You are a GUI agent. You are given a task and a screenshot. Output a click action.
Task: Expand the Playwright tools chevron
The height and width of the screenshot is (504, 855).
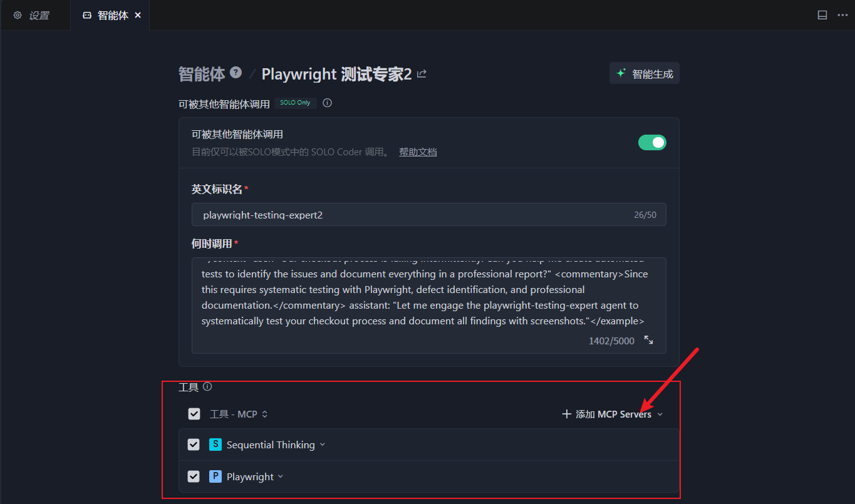pyautogui.click(x=281, y=476)
